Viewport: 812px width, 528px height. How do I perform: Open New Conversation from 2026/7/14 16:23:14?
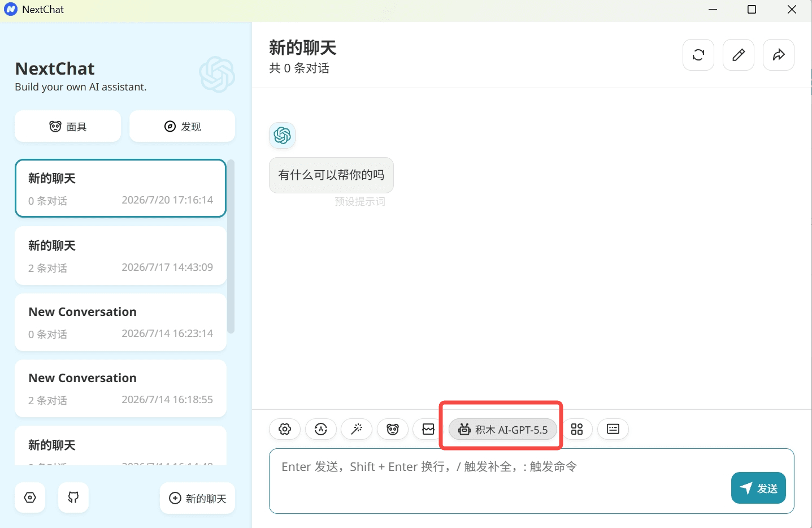[x=120, y=322]
